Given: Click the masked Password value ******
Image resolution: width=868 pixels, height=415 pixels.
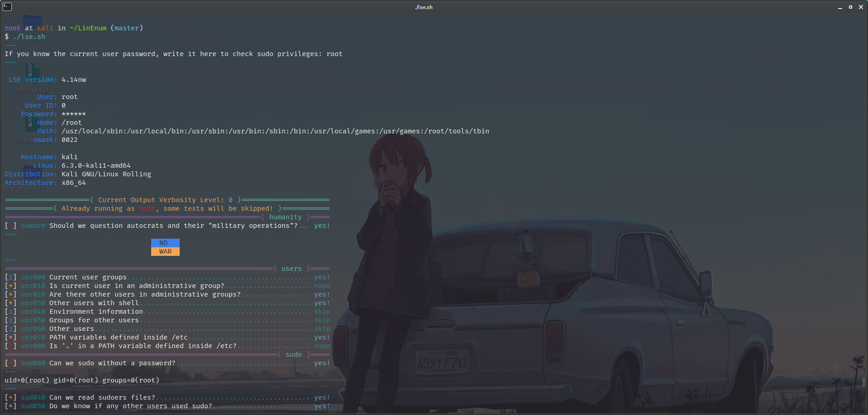Looking at the screenshot, I should click(74, 114).
